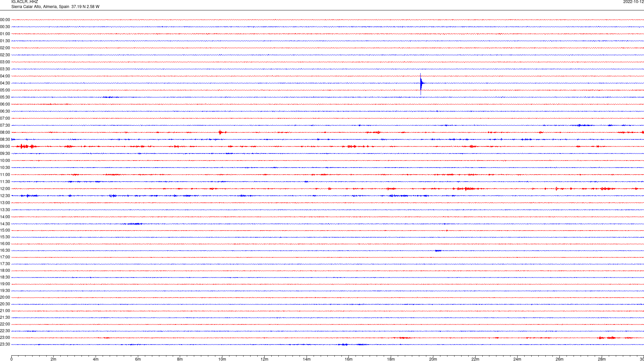
Task: Click the 08:30 row label
Action: (5, 139)
